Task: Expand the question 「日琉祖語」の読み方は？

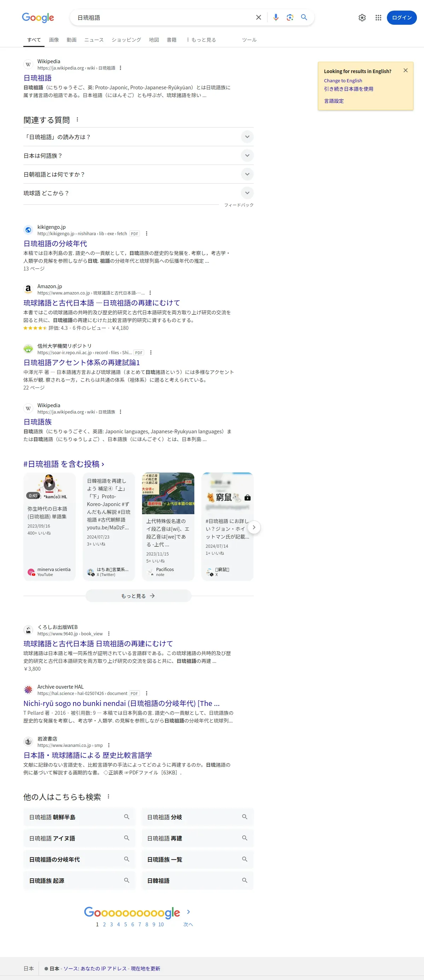Action: pyautogui.click(x=138, y=137)
